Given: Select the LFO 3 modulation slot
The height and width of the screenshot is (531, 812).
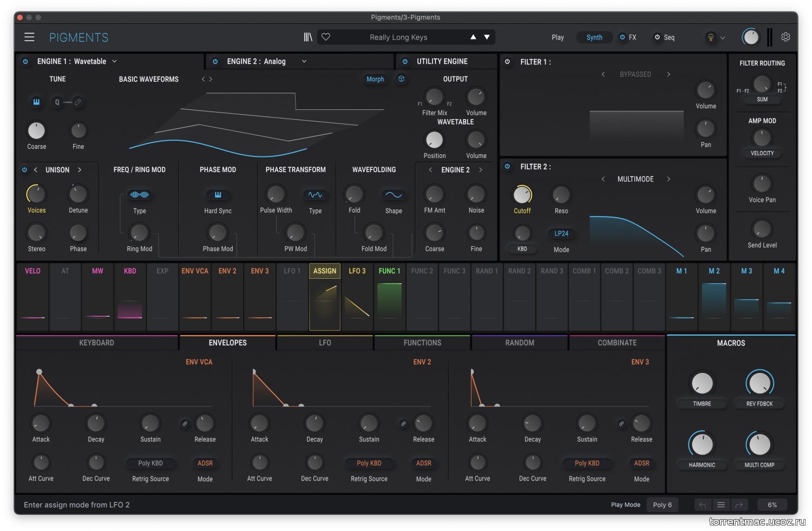Looking at the screenshot, I should click(357, 297).
